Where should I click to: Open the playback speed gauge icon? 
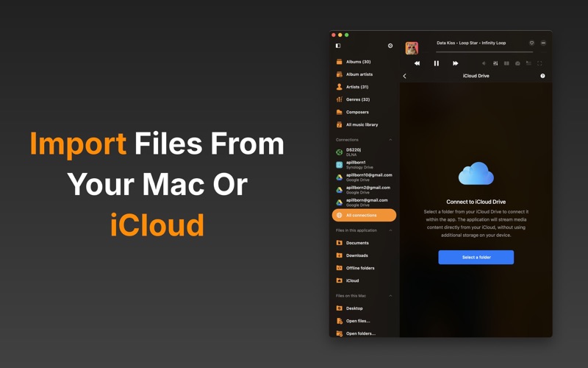517,63
